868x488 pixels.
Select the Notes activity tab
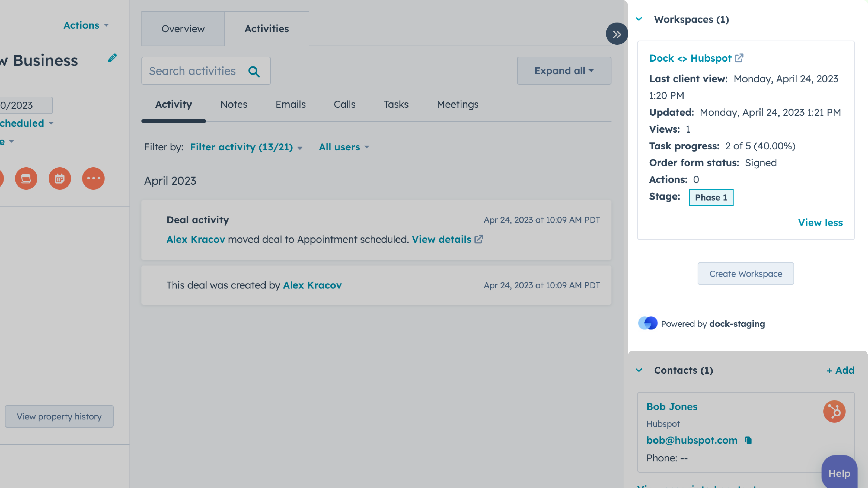pos(234,104)
